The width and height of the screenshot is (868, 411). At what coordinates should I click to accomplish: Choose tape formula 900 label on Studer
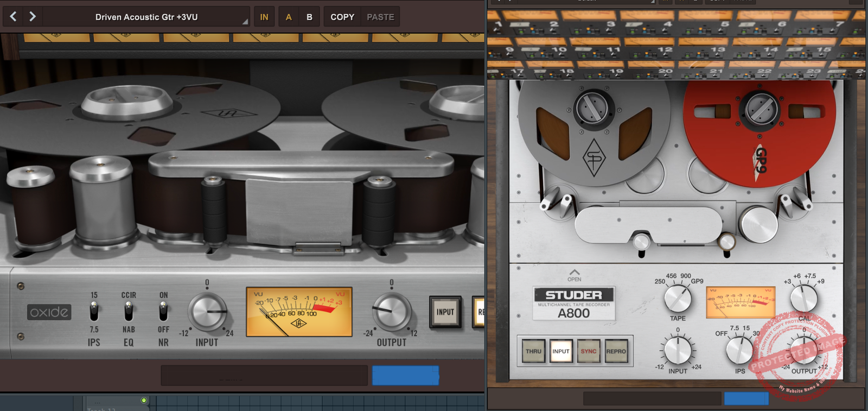(686, 276)
